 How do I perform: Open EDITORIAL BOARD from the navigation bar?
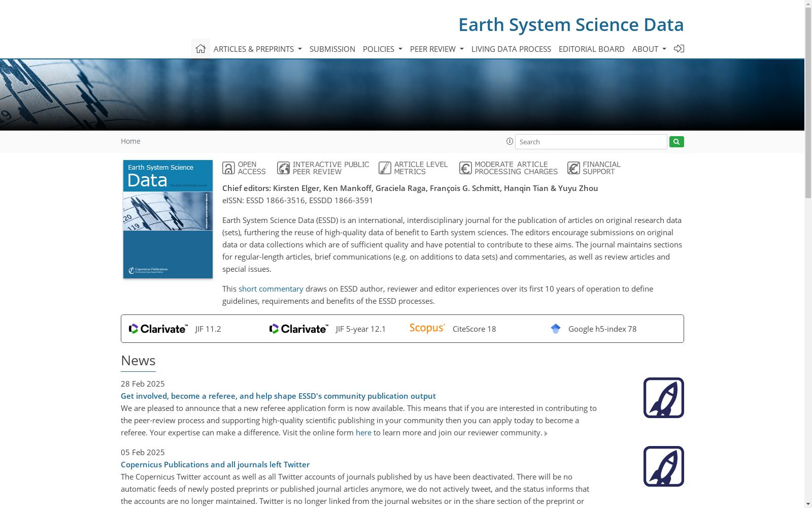tap(591, 49)
